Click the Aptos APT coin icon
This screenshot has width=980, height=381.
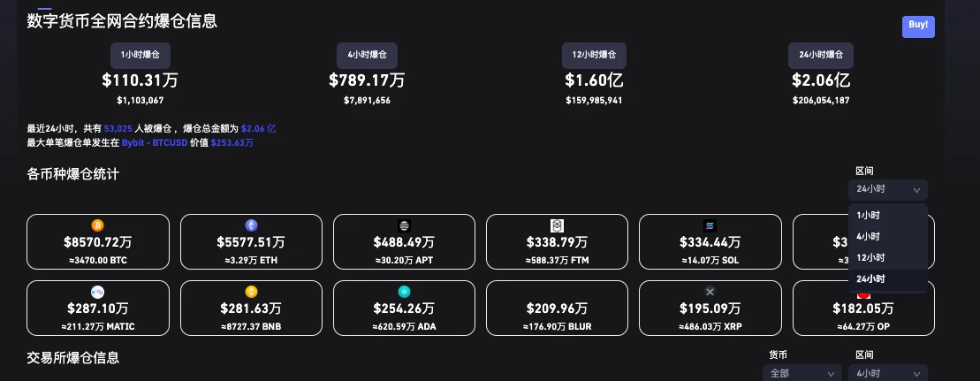coord(404,225)
